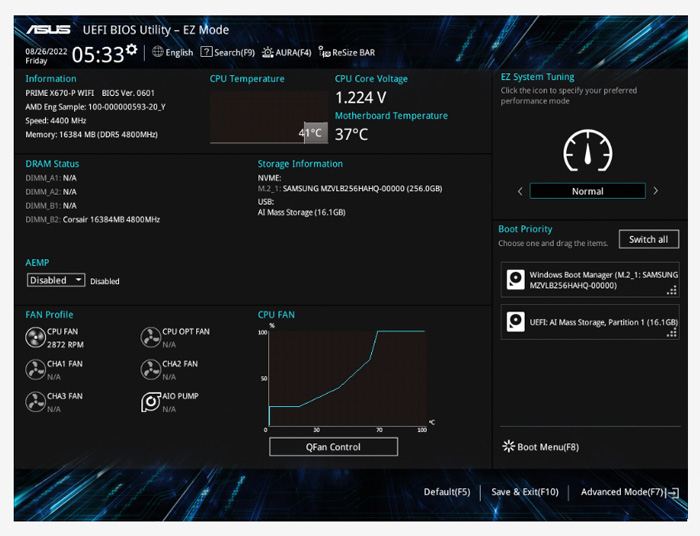Click the CHA3 FAN icon
The height and width of the screenshot is (536, 700).
[35, 402]
